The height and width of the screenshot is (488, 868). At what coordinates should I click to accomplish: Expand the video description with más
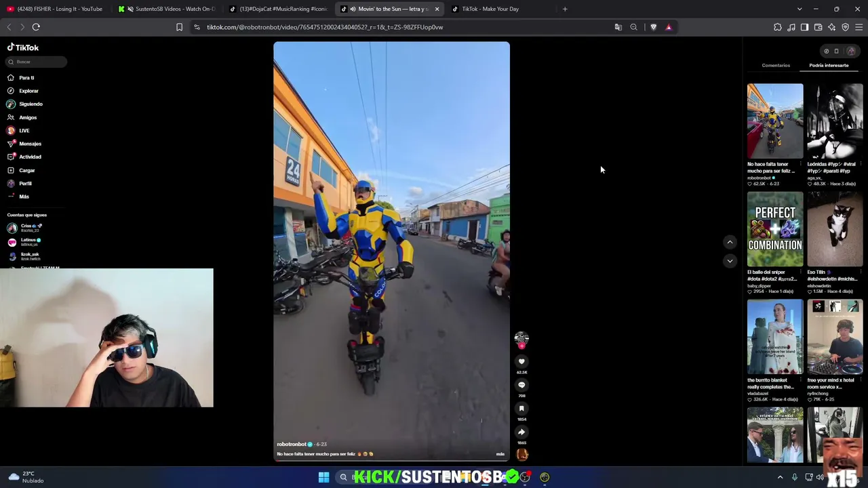[500, 454]
